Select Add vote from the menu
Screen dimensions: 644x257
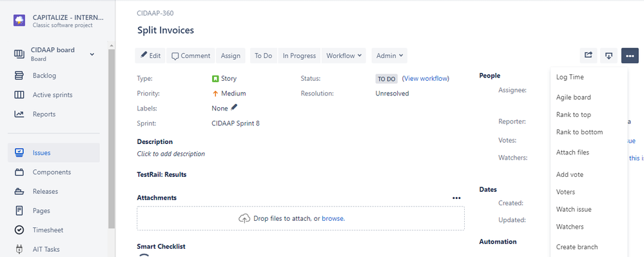coord(589,175)
